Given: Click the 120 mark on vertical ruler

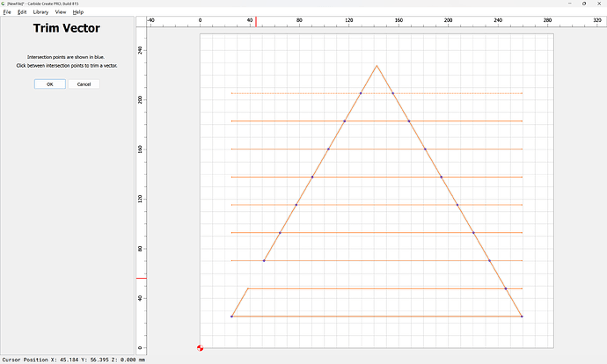Looking at the screenshot, I should pyautogui.click(x=140, y=199).
